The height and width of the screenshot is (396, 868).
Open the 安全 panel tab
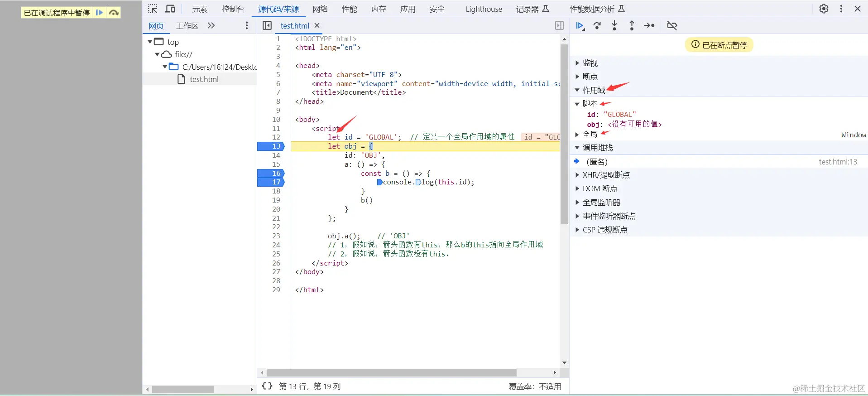437,9
